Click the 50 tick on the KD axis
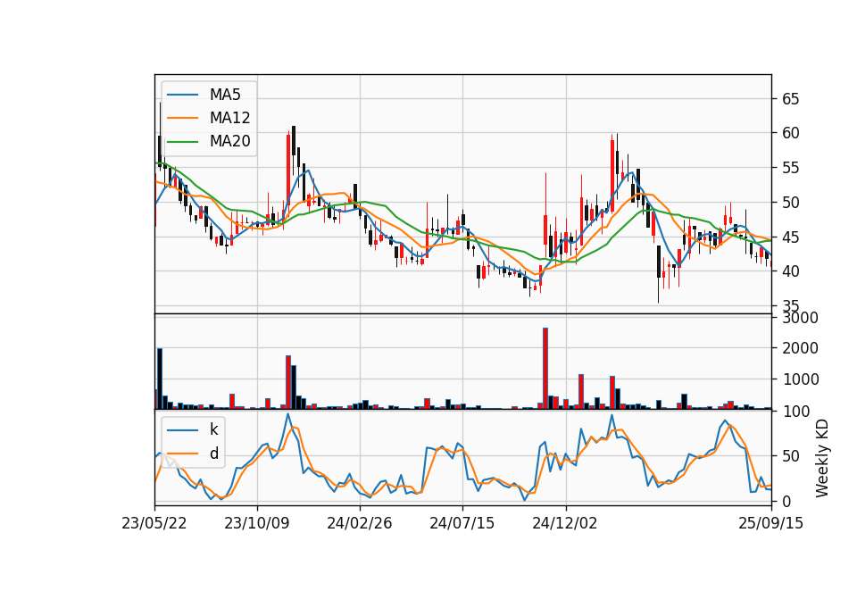 (x=790, y=456)
